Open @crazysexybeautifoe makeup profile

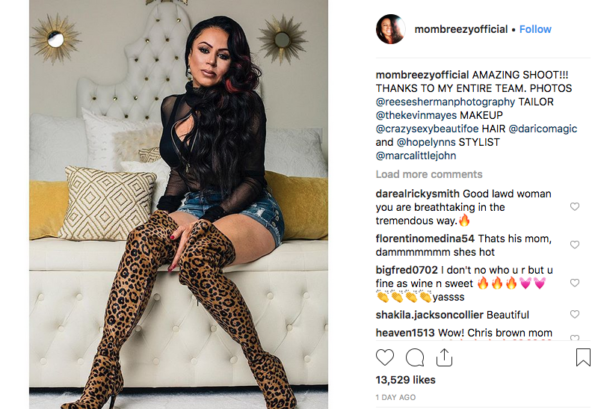427,129
